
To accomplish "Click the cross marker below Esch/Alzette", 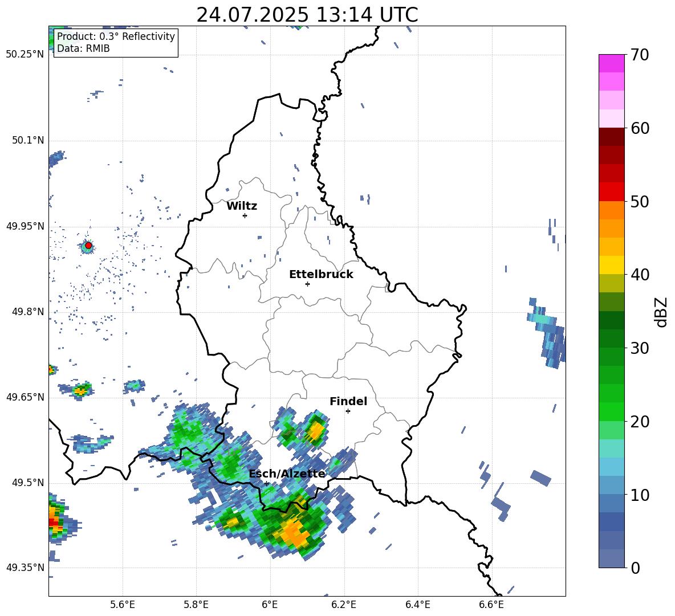I will click(266, 483).
